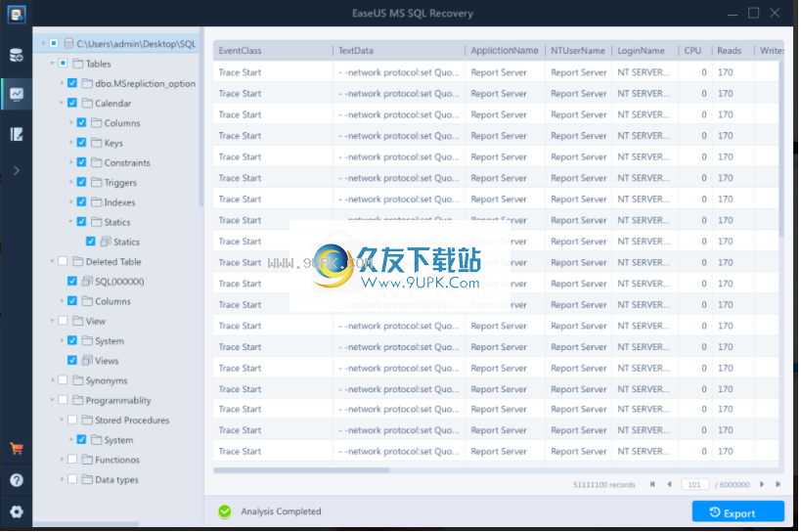Click the "51111100 records" text
The height and width of the screenshot is (532, 801).
point(603,484)
